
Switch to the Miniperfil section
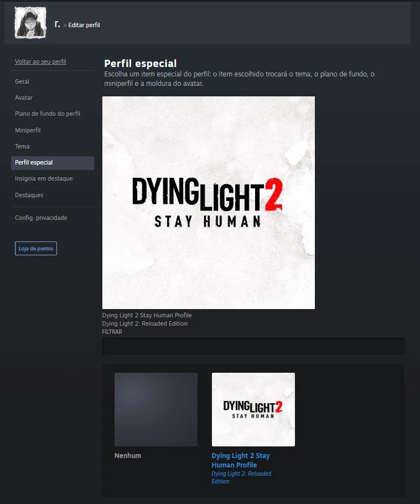(28, 130)
